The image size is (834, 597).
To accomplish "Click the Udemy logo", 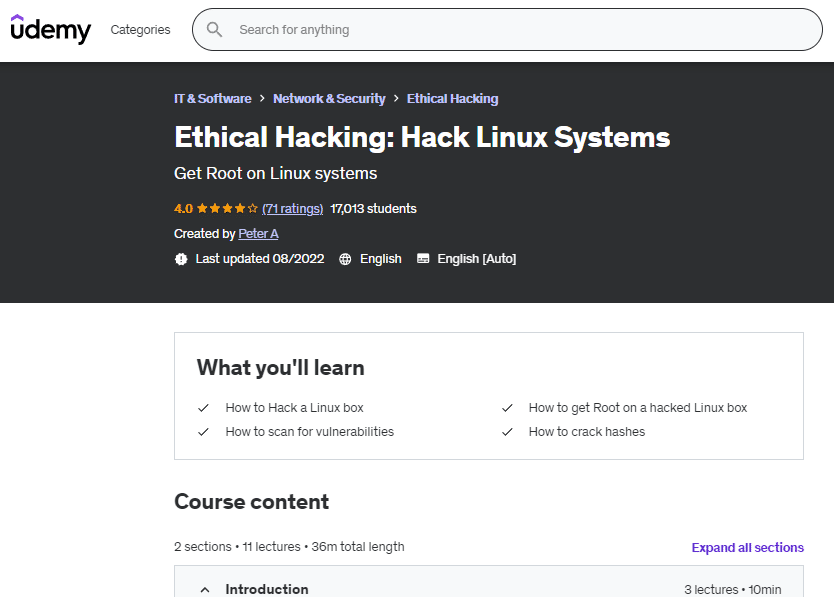I will coord(50,29).
